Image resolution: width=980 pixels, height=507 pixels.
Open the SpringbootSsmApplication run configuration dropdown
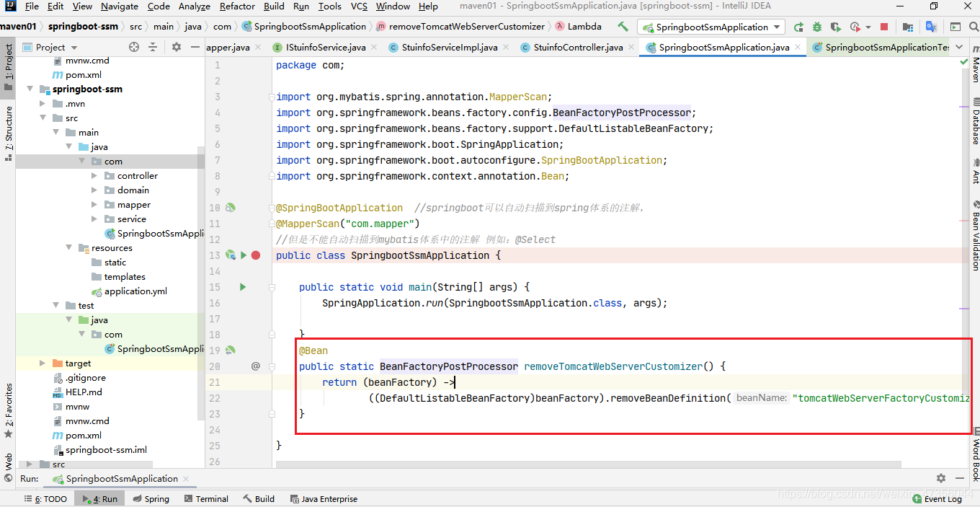click(711, 27)
